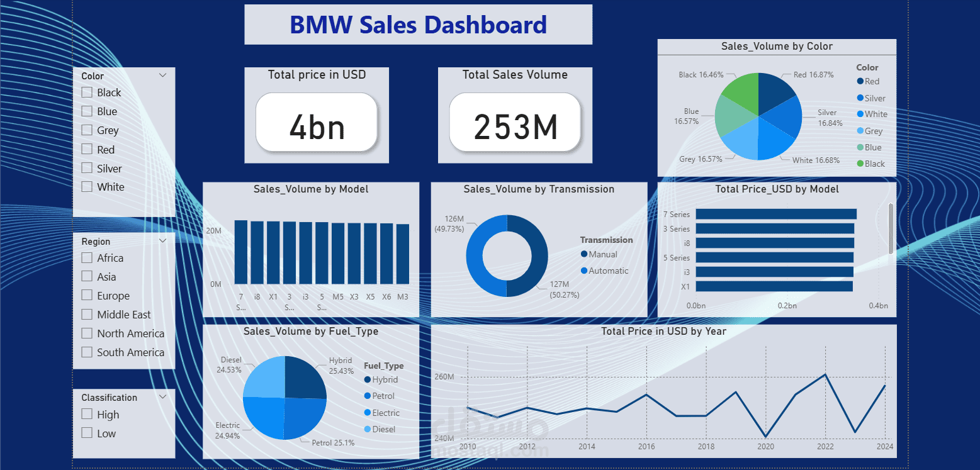Image resolution: width=980 pixels, height=470 pixels.
Task: Tick the Low classification checkbox
Action: point(87,434)
